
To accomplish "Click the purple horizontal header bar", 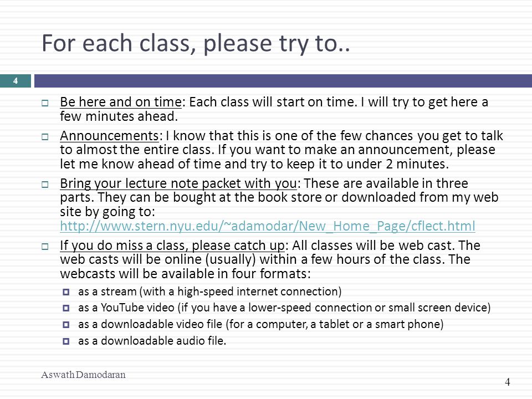I will 283,81.
